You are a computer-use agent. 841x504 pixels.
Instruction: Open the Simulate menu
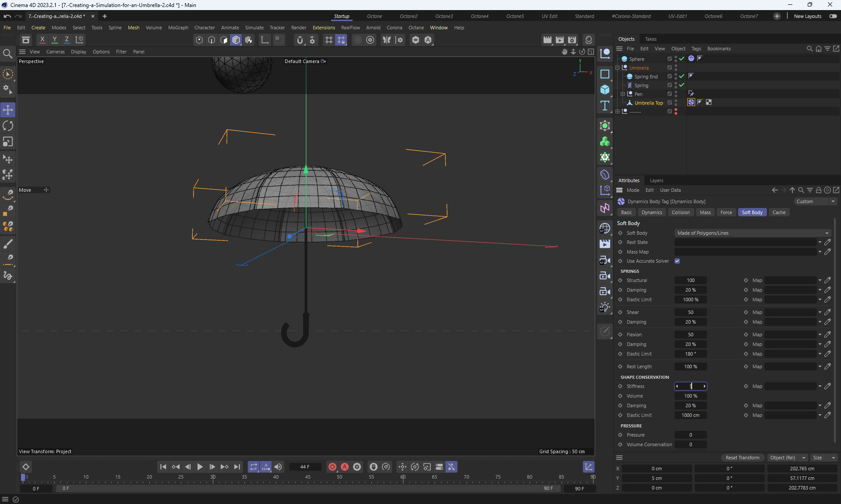tap(254, 28)
